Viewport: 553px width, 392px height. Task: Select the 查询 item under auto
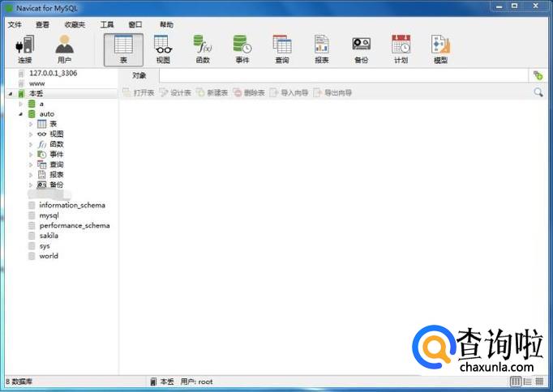[x=57, y=164]
